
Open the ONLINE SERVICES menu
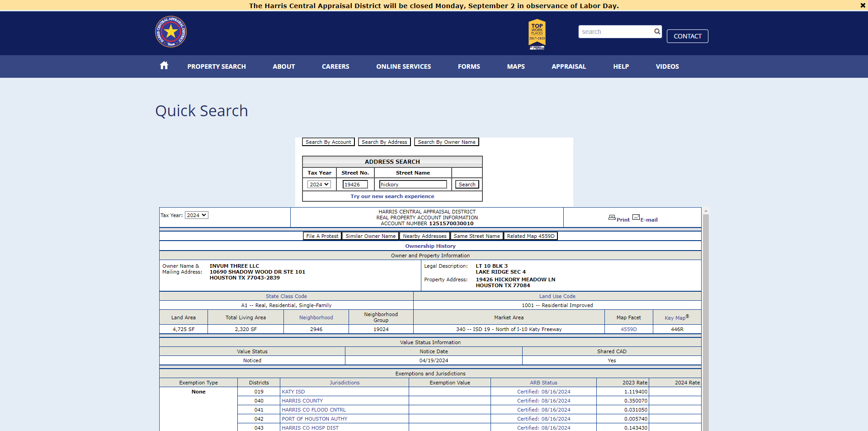click(404, 66)
